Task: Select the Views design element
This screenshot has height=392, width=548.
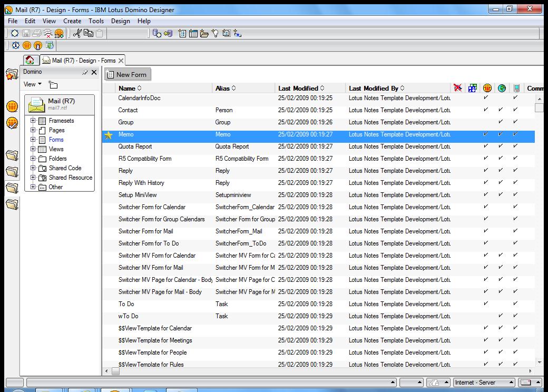Action: pos(56,149)
